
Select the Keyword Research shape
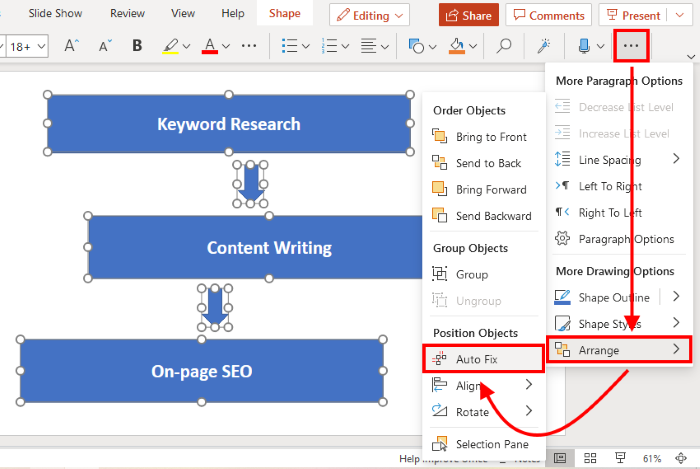coord(229,124)
